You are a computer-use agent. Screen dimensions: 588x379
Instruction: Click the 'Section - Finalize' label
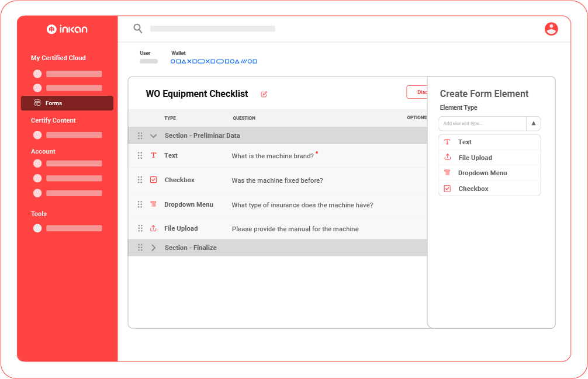click(191, 248)
